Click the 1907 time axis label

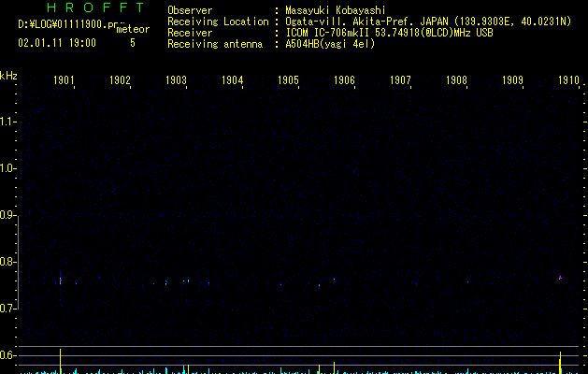400,79
